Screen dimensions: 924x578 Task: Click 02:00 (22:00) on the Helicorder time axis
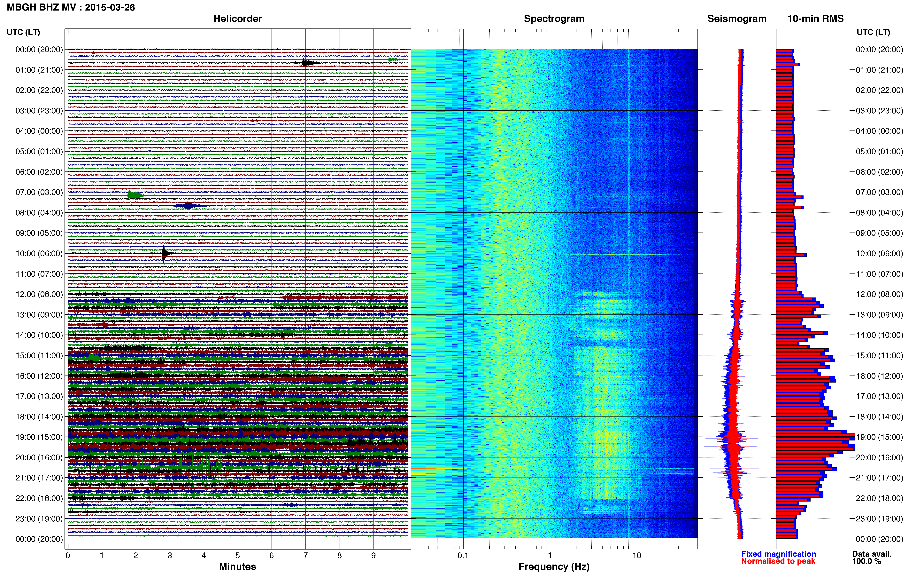tap(39, 90)
